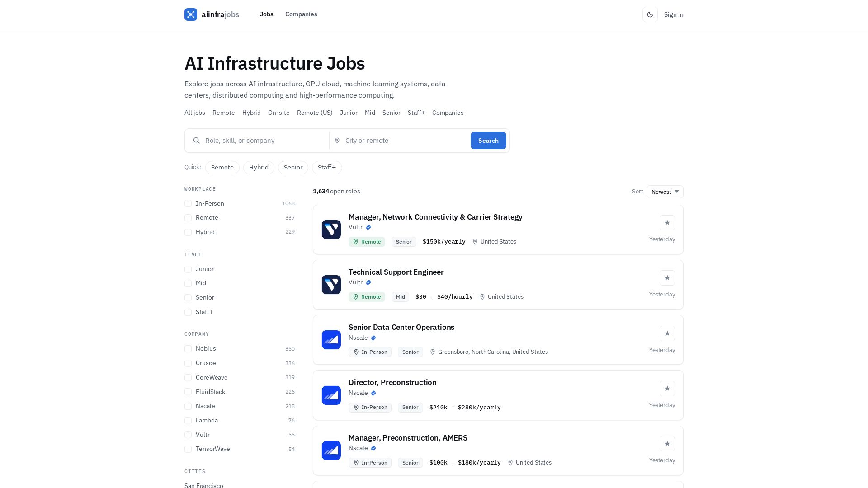Viewport: 868px width, 488px height.
Task: Click the green Remote tag on Technical Support Engineer
Action: (367, 297)
